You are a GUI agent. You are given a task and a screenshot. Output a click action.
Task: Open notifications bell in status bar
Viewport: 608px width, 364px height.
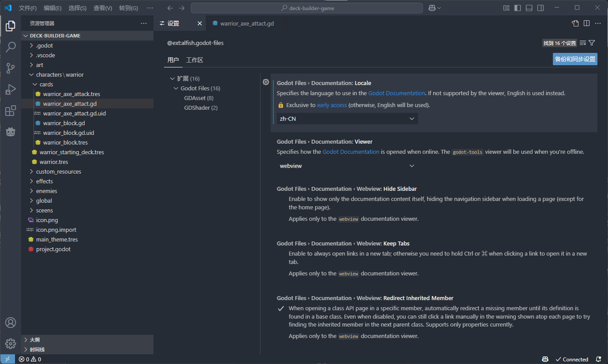598,359
